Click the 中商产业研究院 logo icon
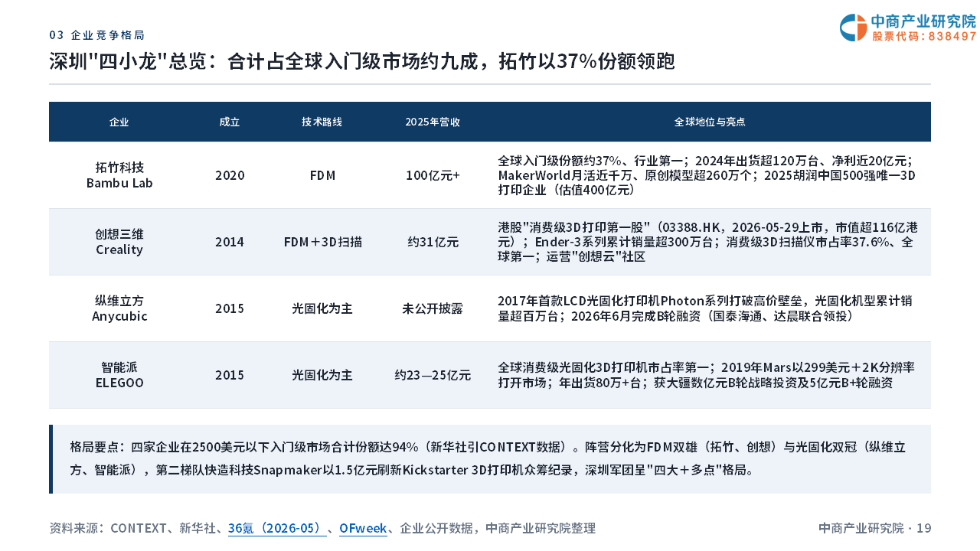This screenshot has height=551, width=980. (x=853, y=28)
